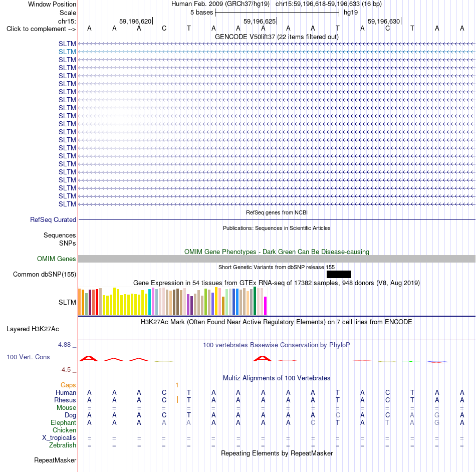Click the 4.88 PhyloP upper scale value
The width and height of the screenshot is (476, 472).
tap(64, 345)
